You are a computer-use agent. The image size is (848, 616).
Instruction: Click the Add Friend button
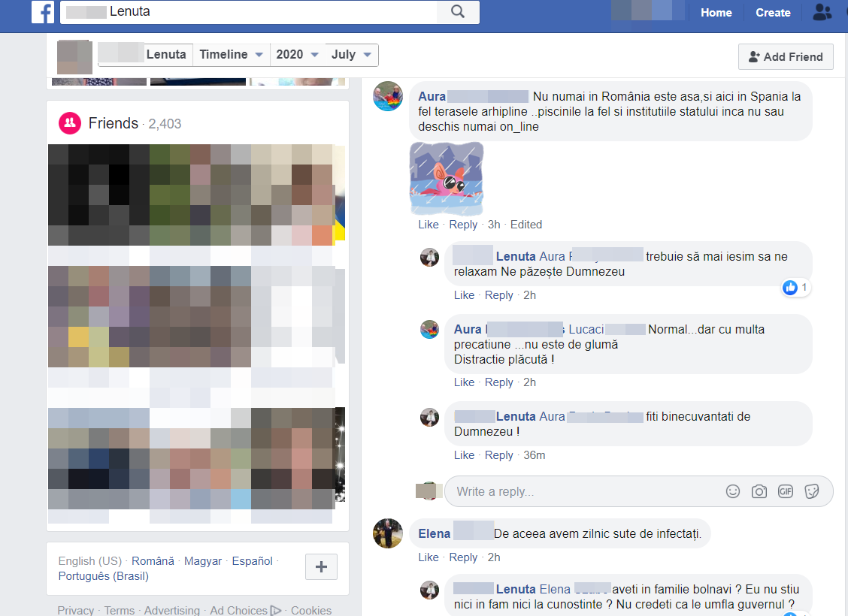[786, 57]
